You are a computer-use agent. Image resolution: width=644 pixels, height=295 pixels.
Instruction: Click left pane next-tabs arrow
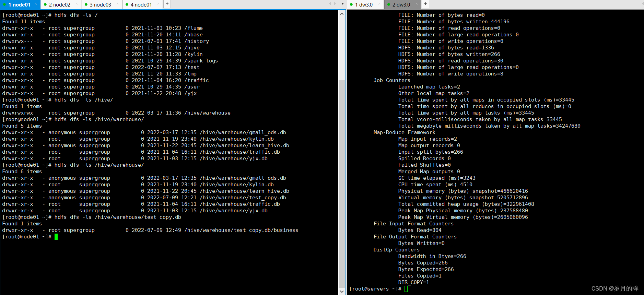pos(335,4)
